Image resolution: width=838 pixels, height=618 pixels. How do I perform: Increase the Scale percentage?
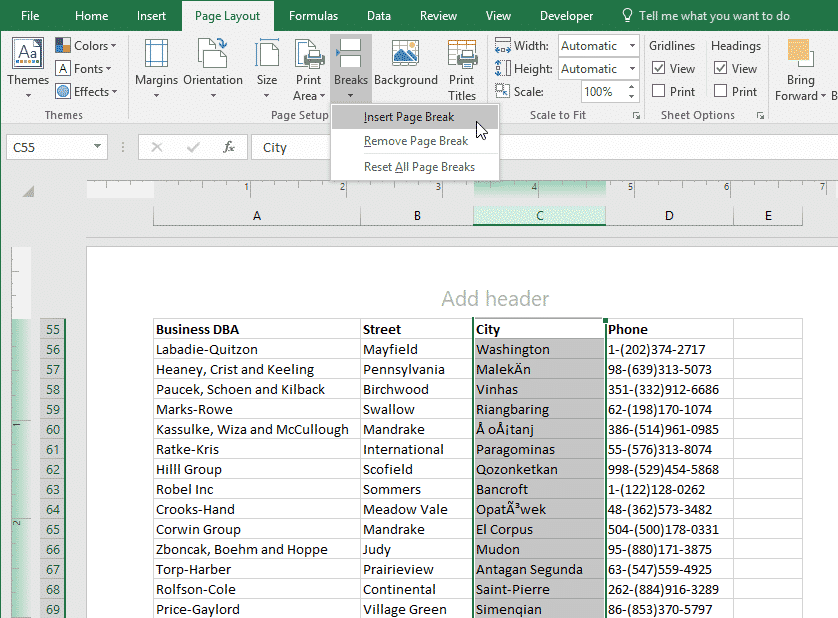tap(632, 87)
